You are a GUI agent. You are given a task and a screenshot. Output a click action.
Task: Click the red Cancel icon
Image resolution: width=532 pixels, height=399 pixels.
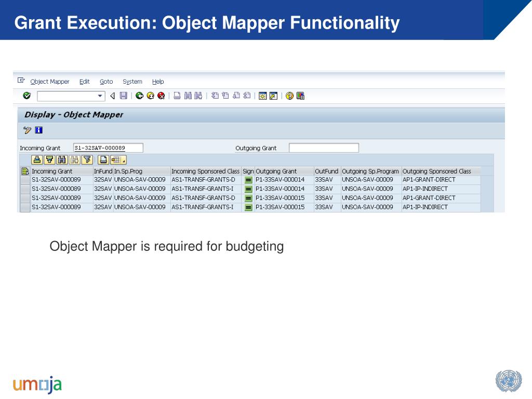click(x=161, y=96)
